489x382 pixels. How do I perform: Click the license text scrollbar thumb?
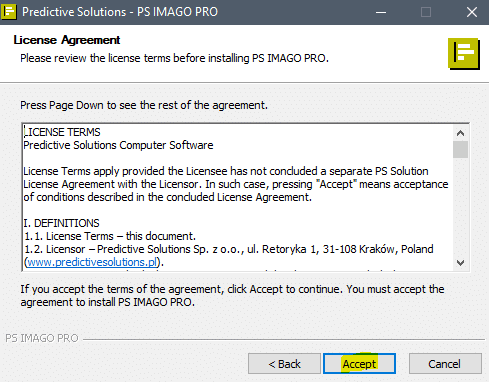pos(460,149)
